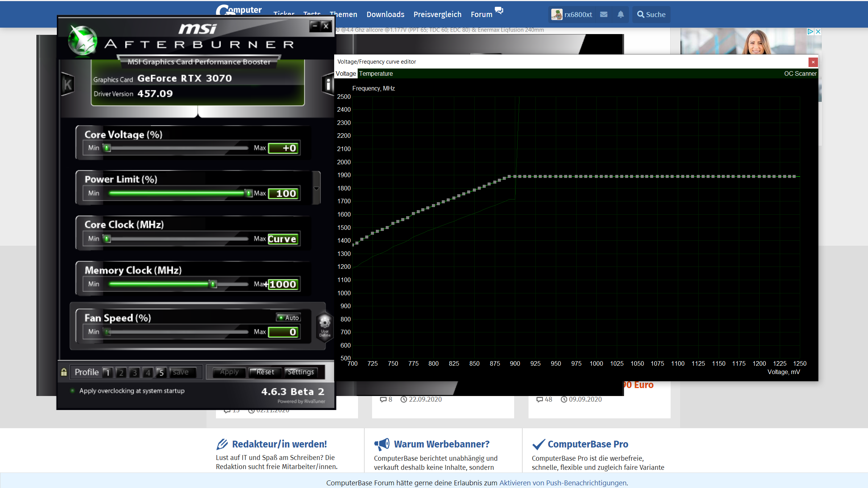
Task: Select Profile 3
Action: click(x=135, y=373)
